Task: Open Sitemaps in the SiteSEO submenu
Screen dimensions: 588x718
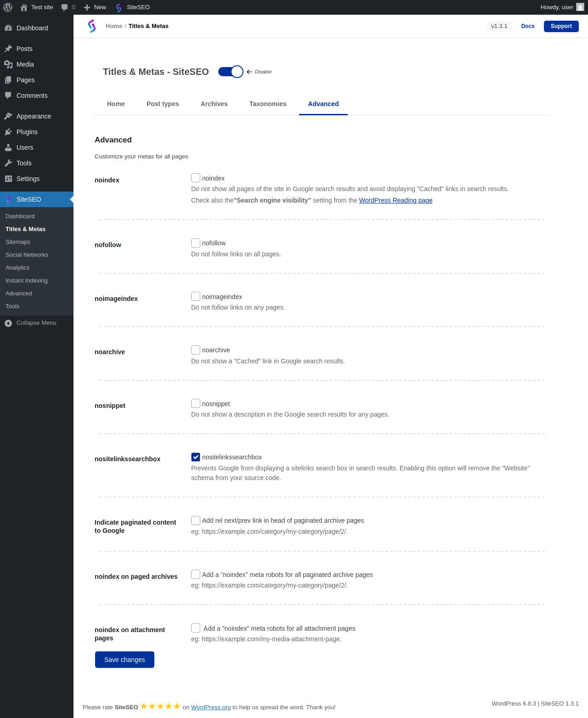Action: [18, 242]
